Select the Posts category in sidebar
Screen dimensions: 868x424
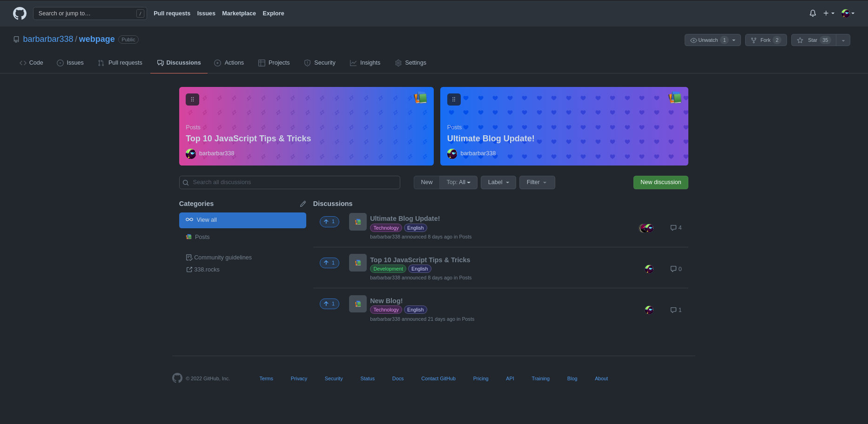point(242,237)
